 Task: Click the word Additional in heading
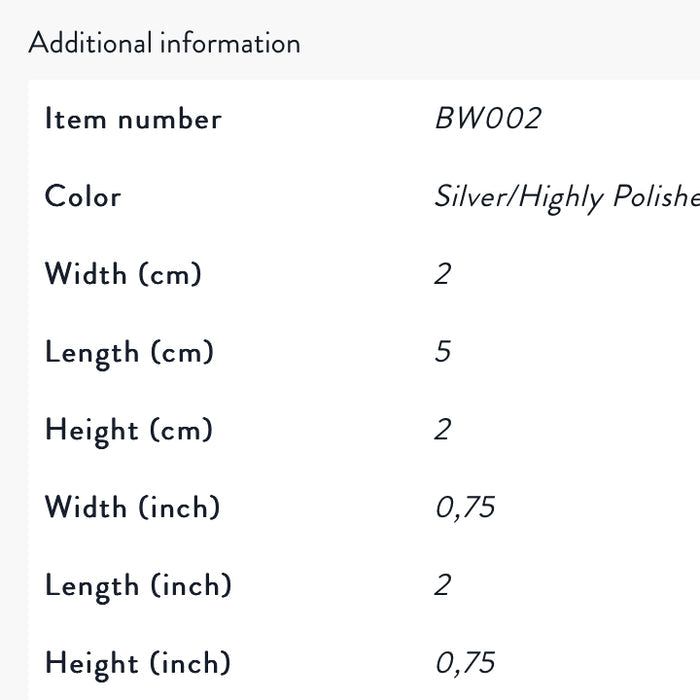[90, 43]
